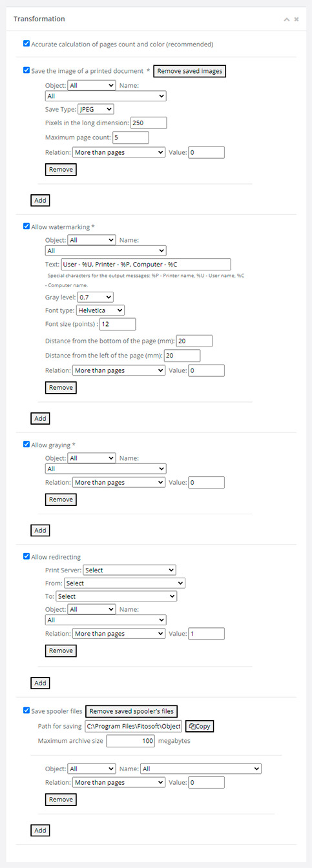Screen dimensions: 312x868
Task: Toggle the Allow redirecting checkbox
Action: [26, 556]
